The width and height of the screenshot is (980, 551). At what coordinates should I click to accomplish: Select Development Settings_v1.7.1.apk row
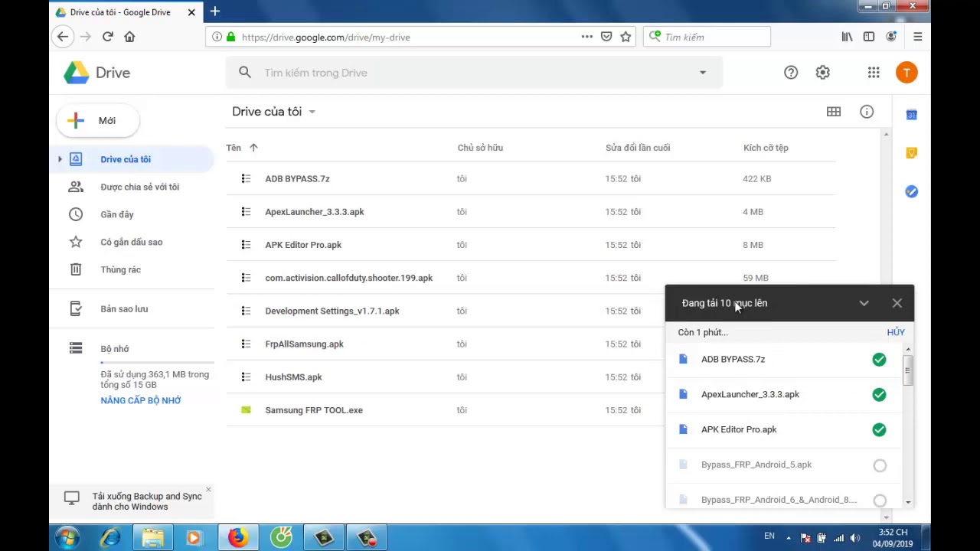click(530, 311)
